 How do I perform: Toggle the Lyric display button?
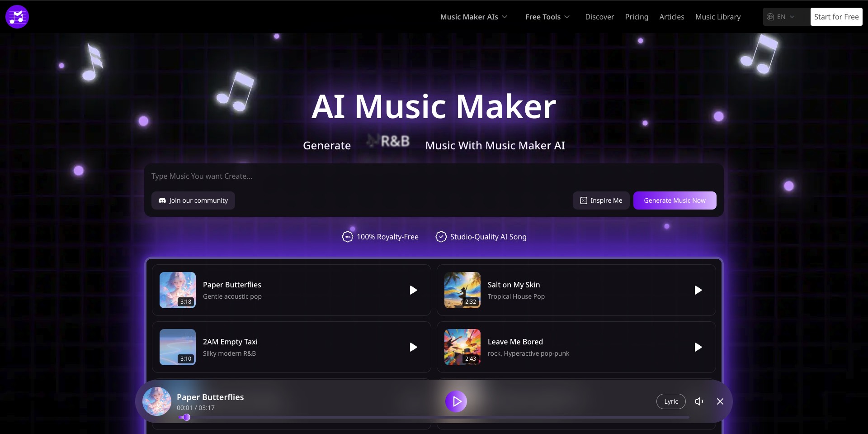pos(671,401)
